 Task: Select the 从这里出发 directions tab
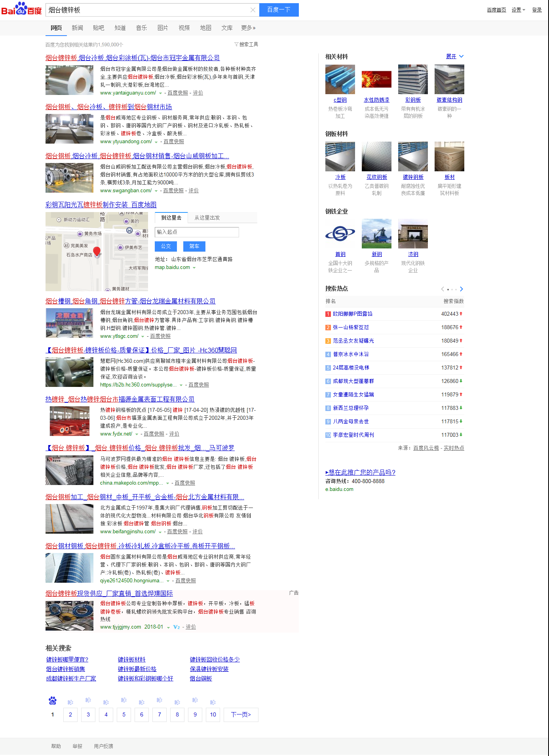207,218
